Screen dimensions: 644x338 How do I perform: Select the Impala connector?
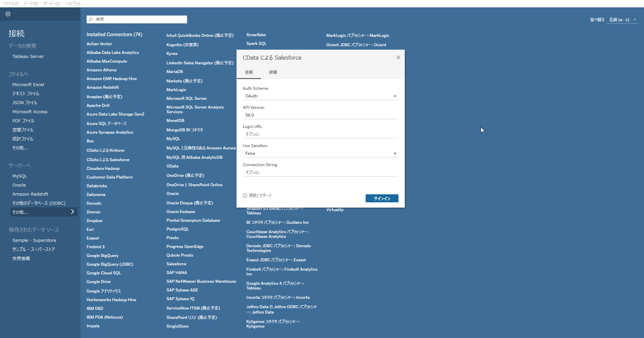tap(93, 326)
